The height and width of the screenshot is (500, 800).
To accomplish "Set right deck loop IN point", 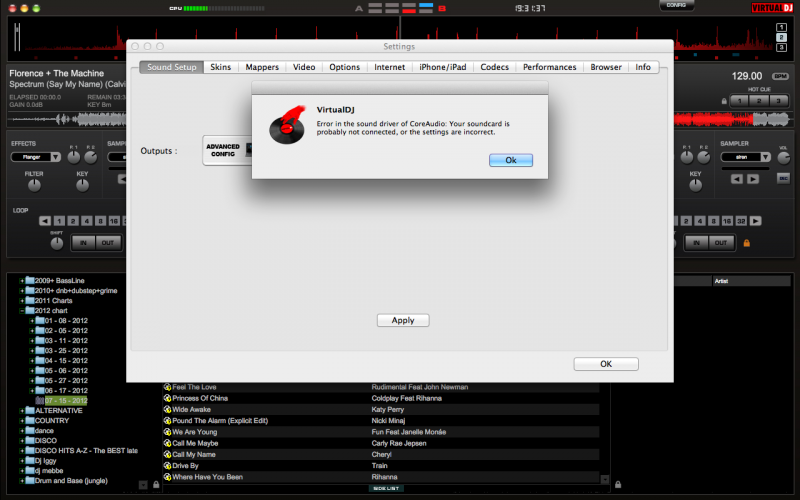I will 696,243.
